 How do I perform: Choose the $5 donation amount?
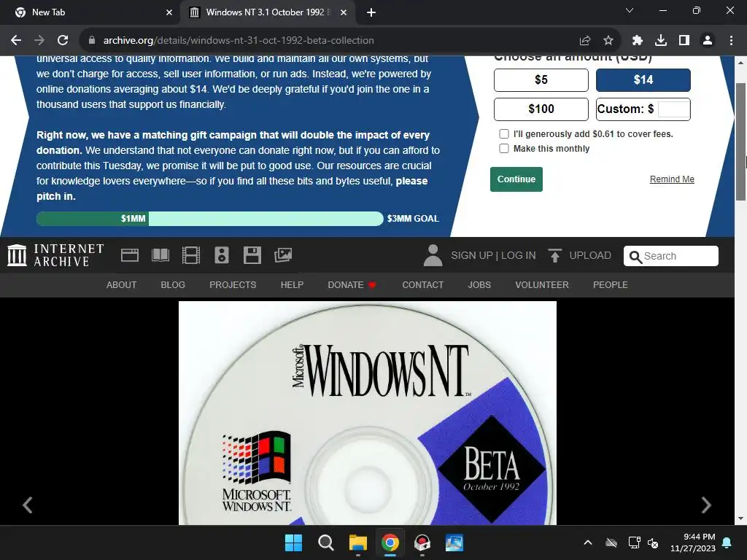click(541, 80)
